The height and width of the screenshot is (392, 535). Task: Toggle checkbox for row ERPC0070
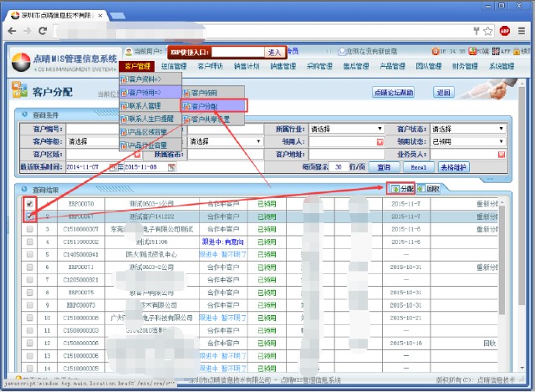[x=30, y=204]
